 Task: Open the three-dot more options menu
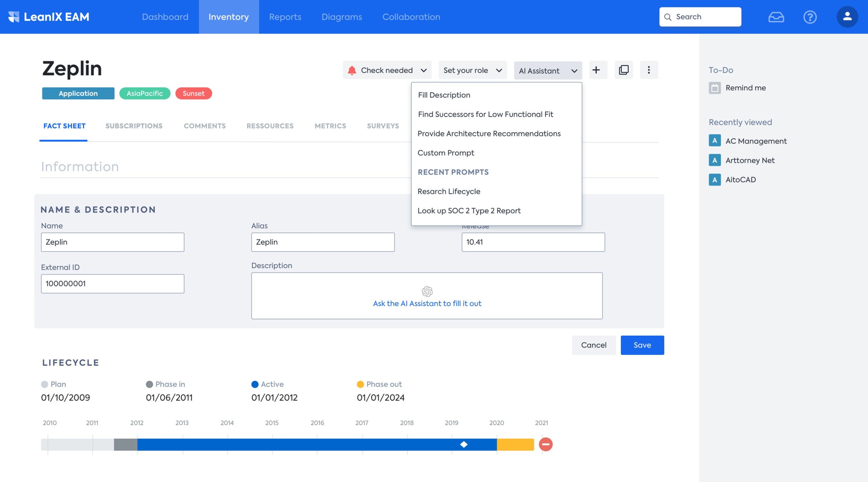[649, 70]
